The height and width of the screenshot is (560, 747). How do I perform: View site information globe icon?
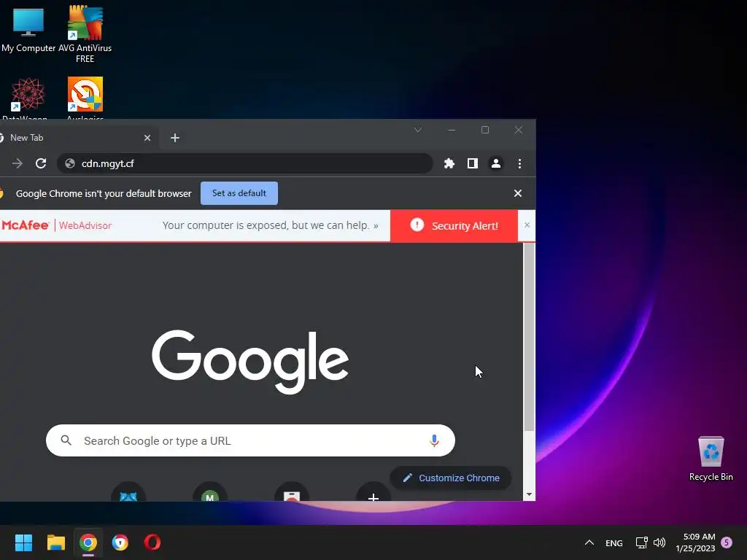(x=70, y=163)
